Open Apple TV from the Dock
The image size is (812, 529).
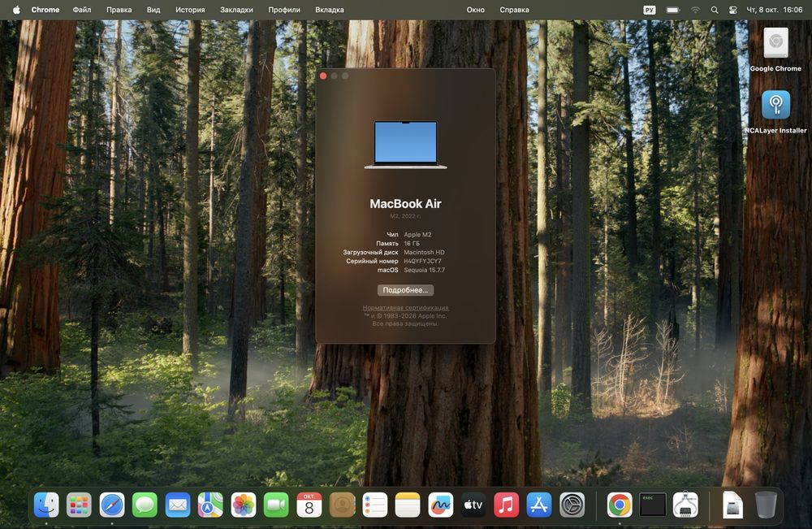click(x=473, y=505)
